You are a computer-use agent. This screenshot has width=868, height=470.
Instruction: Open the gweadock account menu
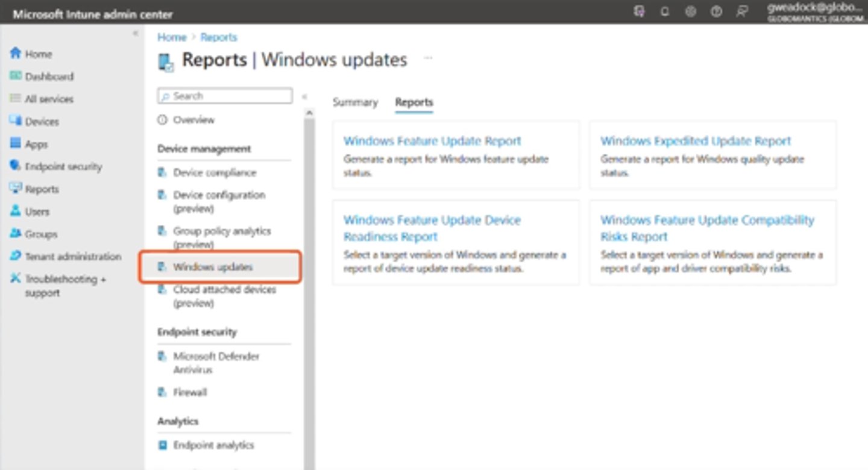pyautogui.click(x=816, y=11)
